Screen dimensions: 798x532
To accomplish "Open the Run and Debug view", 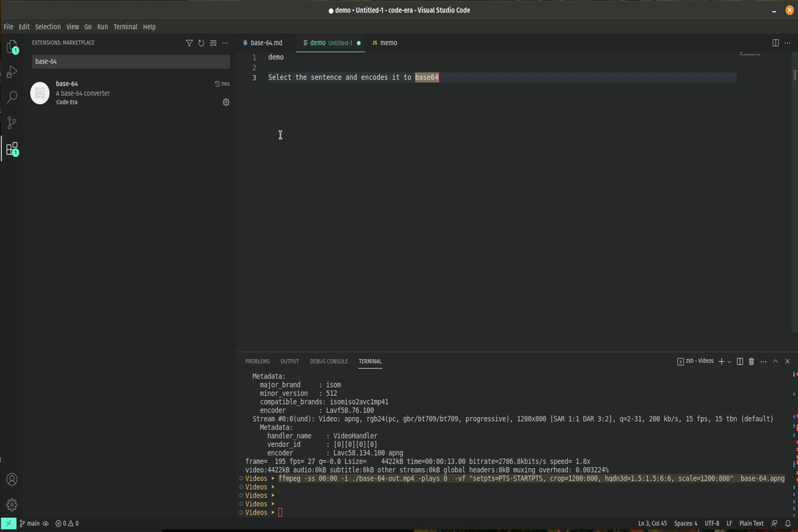I will click(x=12, y=72).
